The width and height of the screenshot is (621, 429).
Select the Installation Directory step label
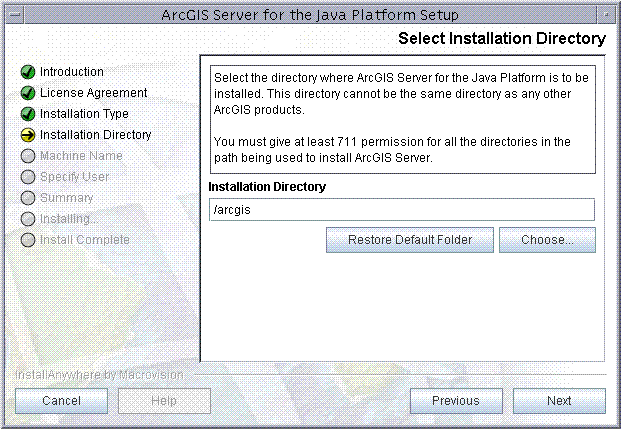pos(96,135)
